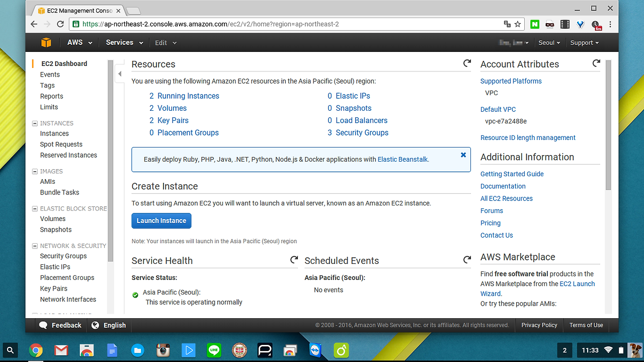The width and height of the screenshot is (644, 362).
Task: Open the Terms of Use footer link
Action: 586,325
